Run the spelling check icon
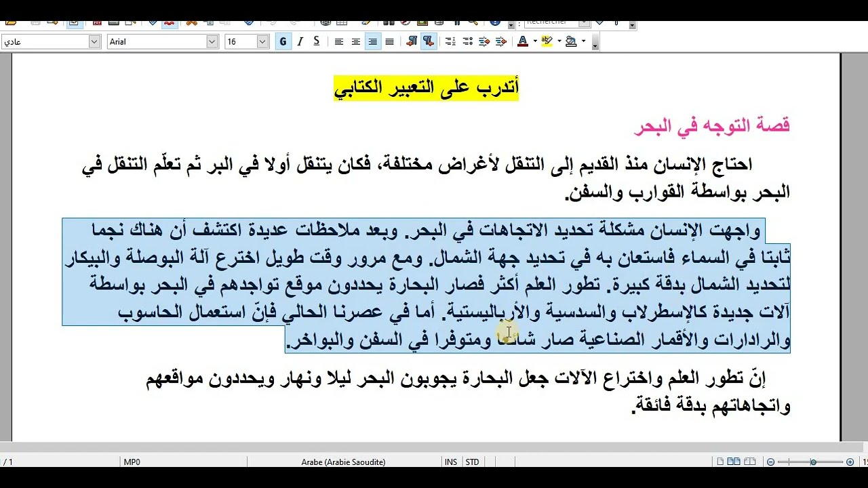Viewport: 868px width, 488px height. 153,22
